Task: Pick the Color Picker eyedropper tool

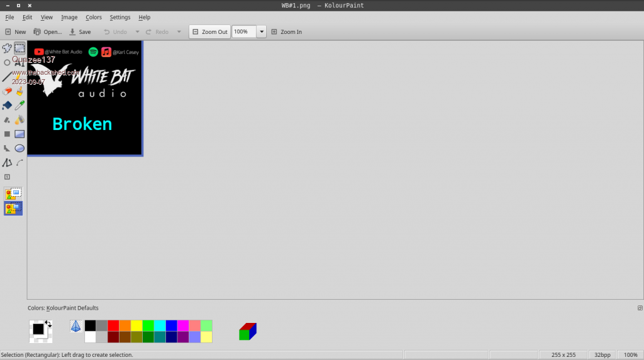Action: click(x=19, y=106)
